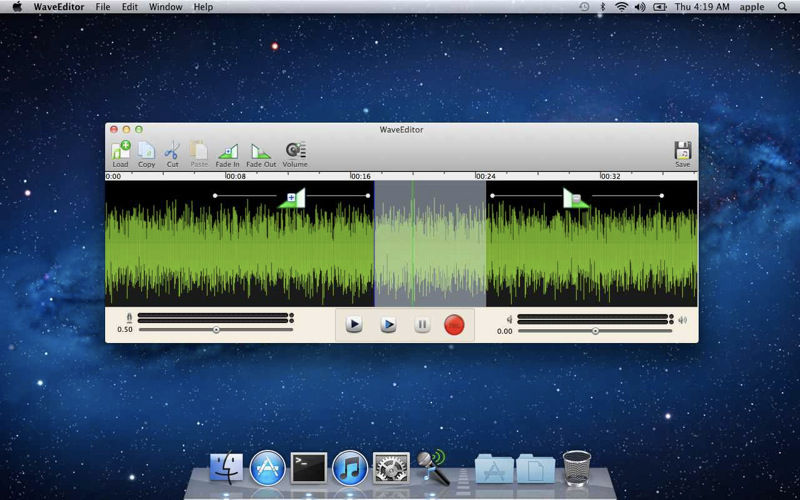Click the 0.00 output volume value

pos(505,332)
